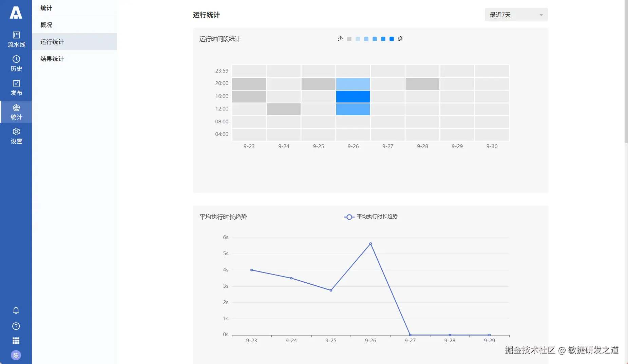Select the 运行统计 menu item

pyautogui.click(x=74, y=42)
